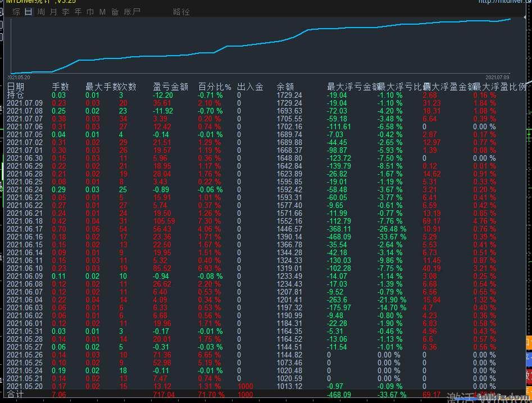
Task: Select the 2021.05.26 date row
Action: coord(25,355)
